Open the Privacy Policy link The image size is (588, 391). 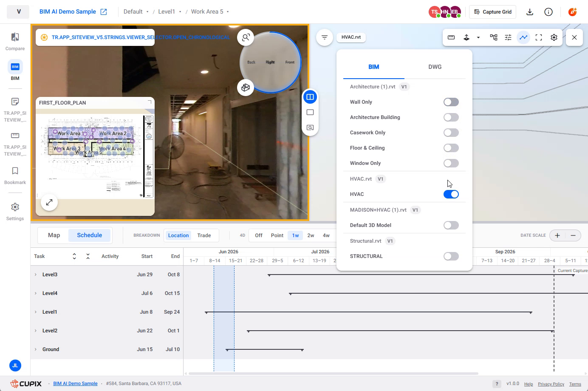pyautogui.click(x=551, y=384)
